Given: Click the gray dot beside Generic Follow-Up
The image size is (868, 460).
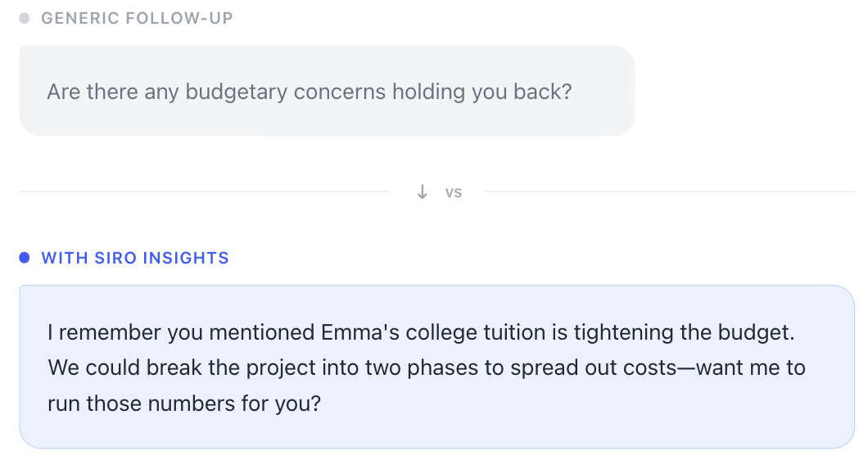Looking at the screenshot, I should click(25, 18).
